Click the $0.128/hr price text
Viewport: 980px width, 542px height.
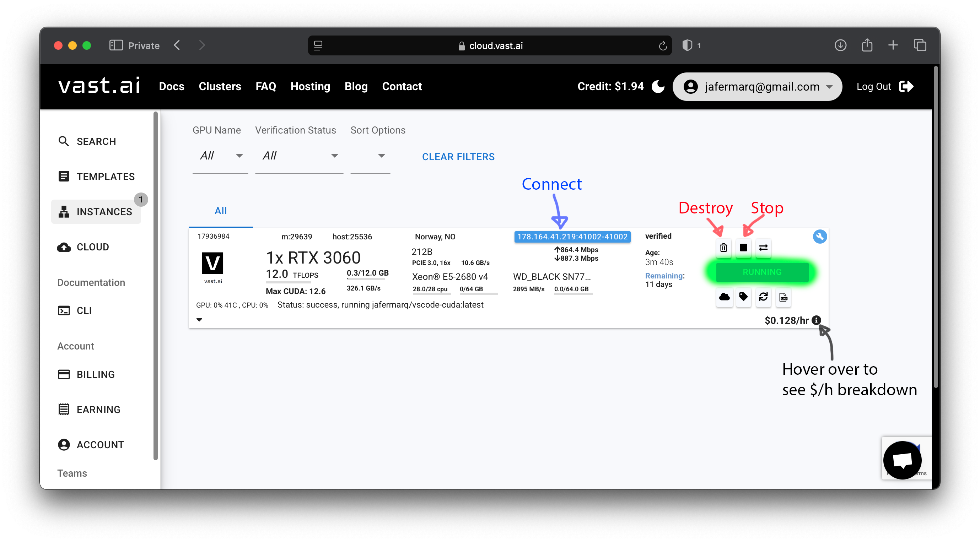(x=786, y=320)
